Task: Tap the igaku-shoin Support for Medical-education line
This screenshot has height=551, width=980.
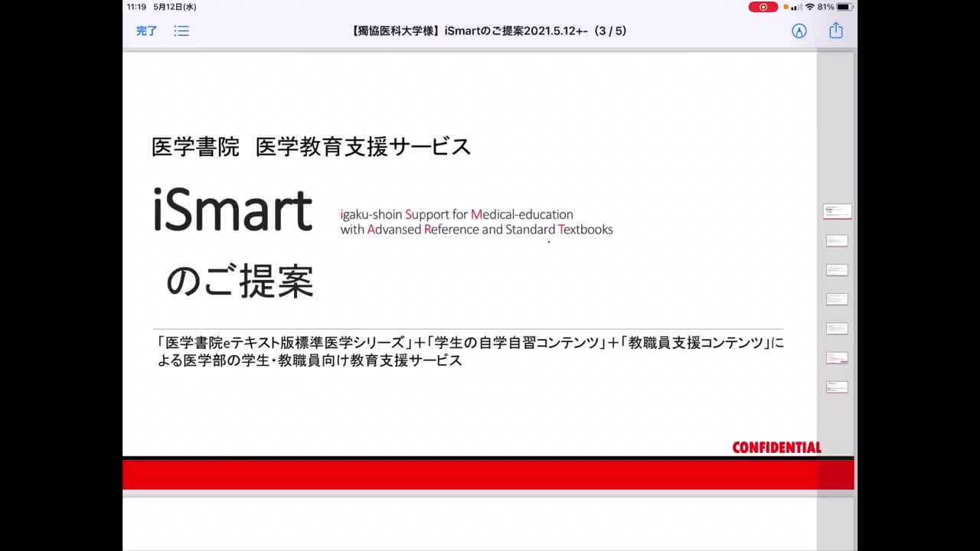Action: pos(456,214)
